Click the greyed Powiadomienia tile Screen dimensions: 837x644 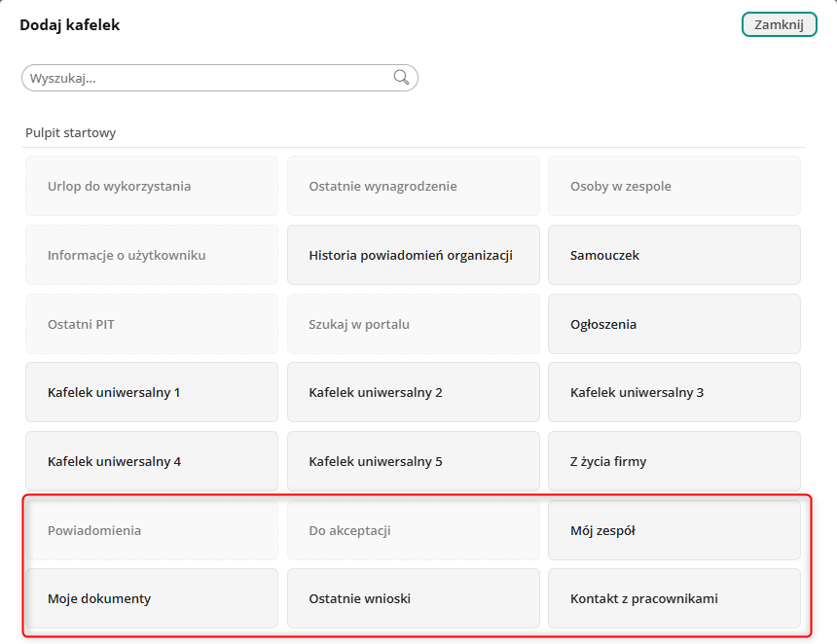(x=152, y=530)
